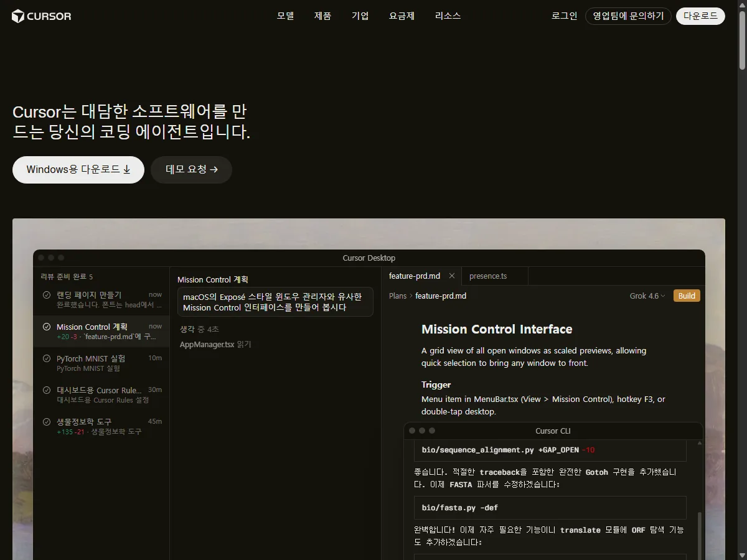The height and width of the screenshot is (560, 747).
Task: Click the check icon beside 대시보드용 Cursor Rule
Action: [x=47, y=390]
